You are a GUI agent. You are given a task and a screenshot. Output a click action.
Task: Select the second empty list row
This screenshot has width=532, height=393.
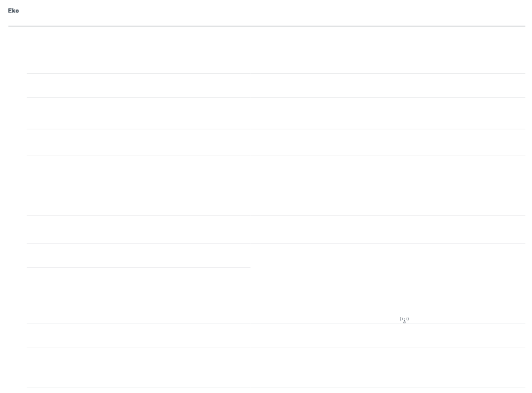276,113
